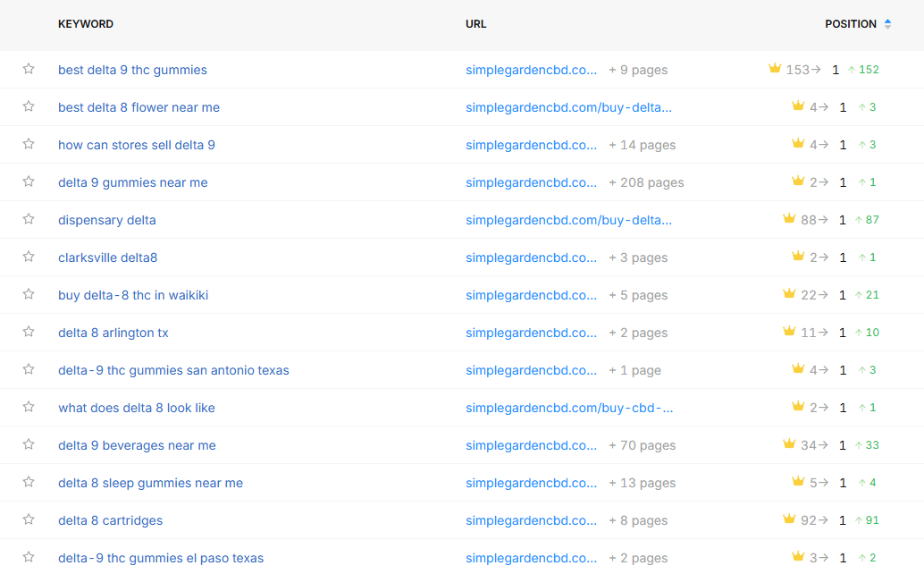This screenshot has height=574, width=924.
Task: Click previous position '34' in beverages row
Action: pyautogui.click(x=809, y=445)
